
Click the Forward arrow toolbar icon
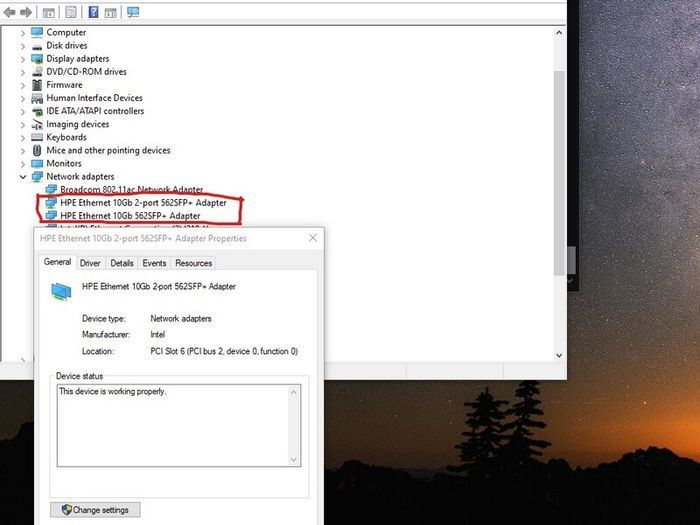tap(26, 12)
